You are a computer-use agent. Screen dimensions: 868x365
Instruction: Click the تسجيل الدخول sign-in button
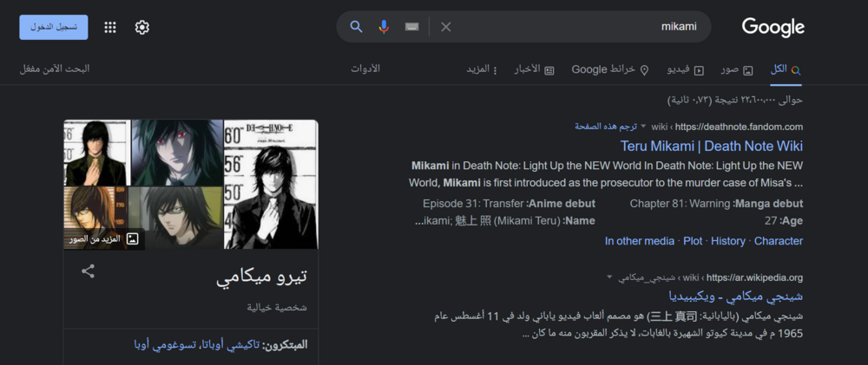[54, 27]
